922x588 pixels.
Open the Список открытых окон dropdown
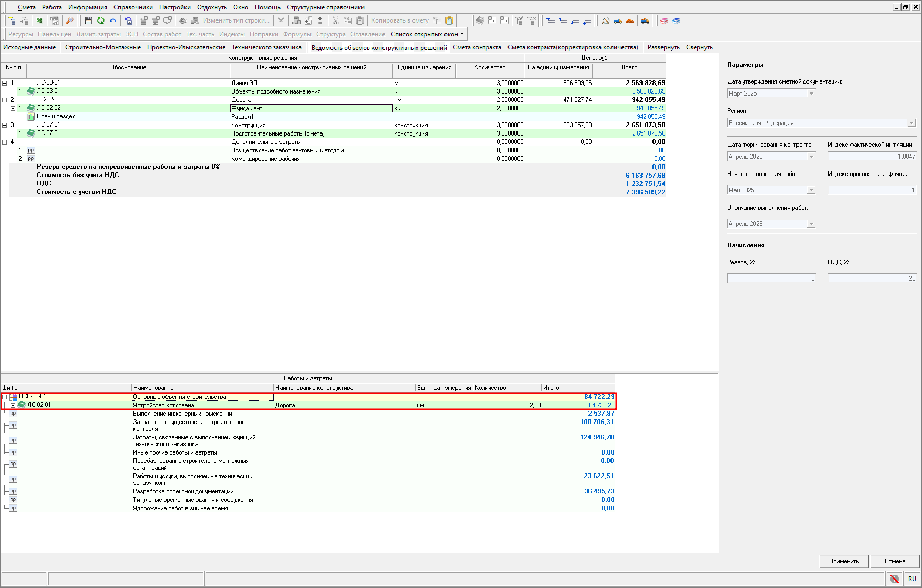427,34
